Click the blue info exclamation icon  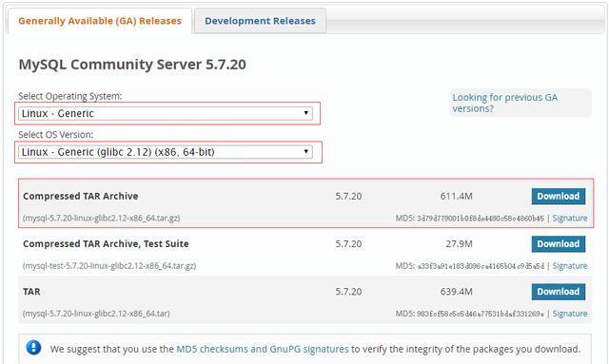(34, 348)
